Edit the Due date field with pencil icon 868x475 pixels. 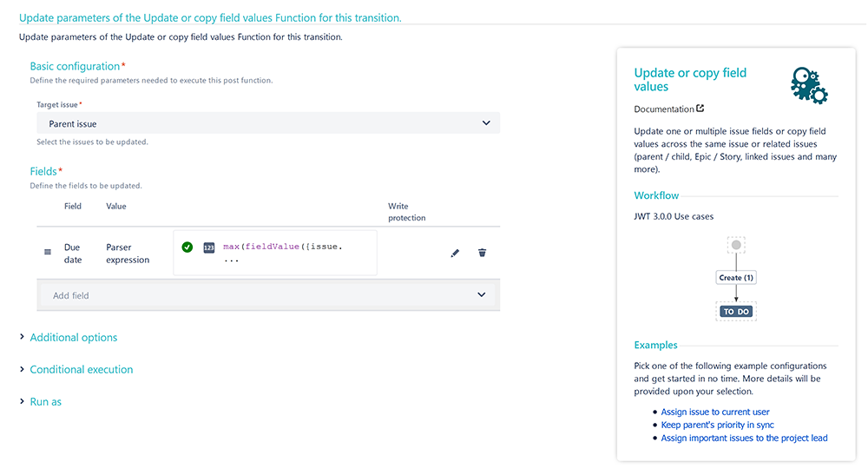coord(455,253)
